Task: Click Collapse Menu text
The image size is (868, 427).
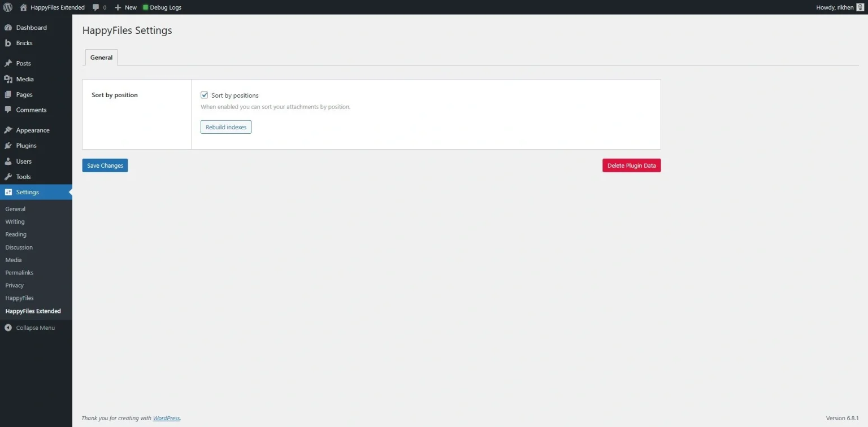Action: point(35,328)
